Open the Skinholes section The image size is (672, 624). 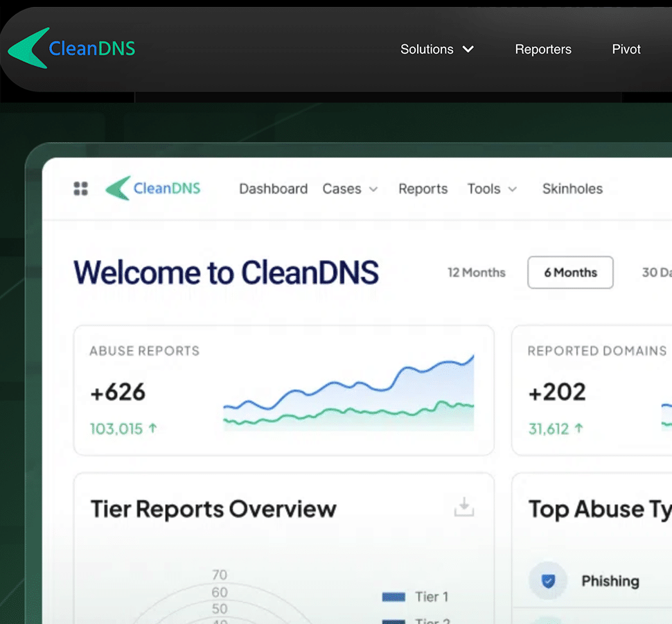point(572,189)
